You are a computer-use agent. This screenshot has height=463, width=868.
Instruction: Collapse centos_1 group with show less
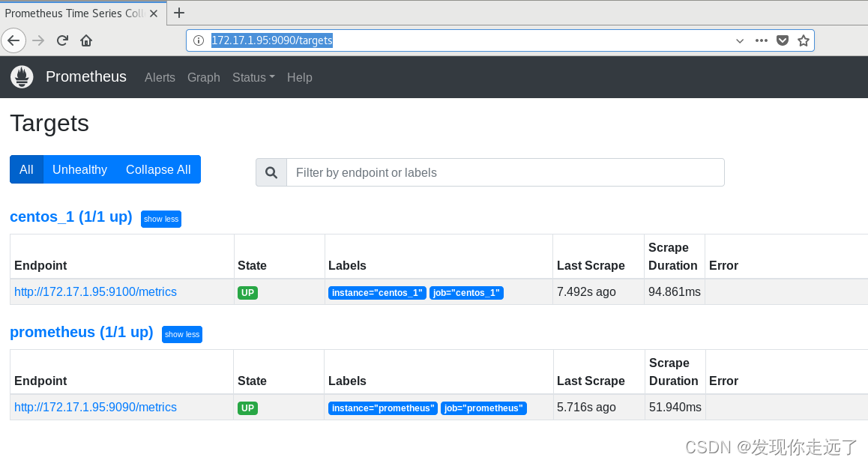(x=161, y=219)
